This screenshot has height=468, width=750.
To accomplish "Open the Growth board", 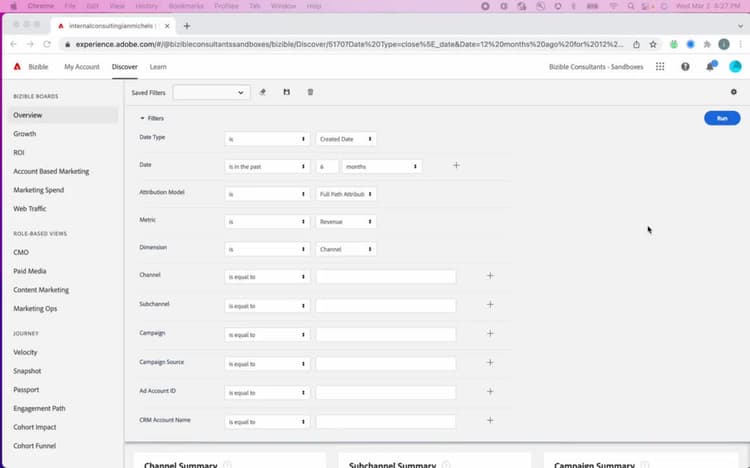I will pyautogui.click(x=25, y=134).
